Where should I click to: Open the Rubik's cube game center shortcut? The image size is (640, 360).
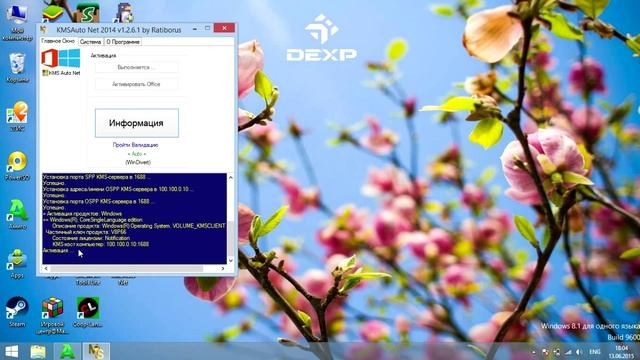(x=52, y=315)
